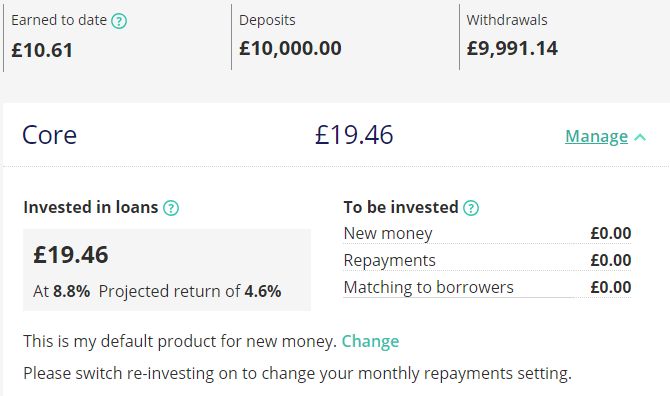Click the help icon next to Invested in loans
670x396 pixels.
171,208
